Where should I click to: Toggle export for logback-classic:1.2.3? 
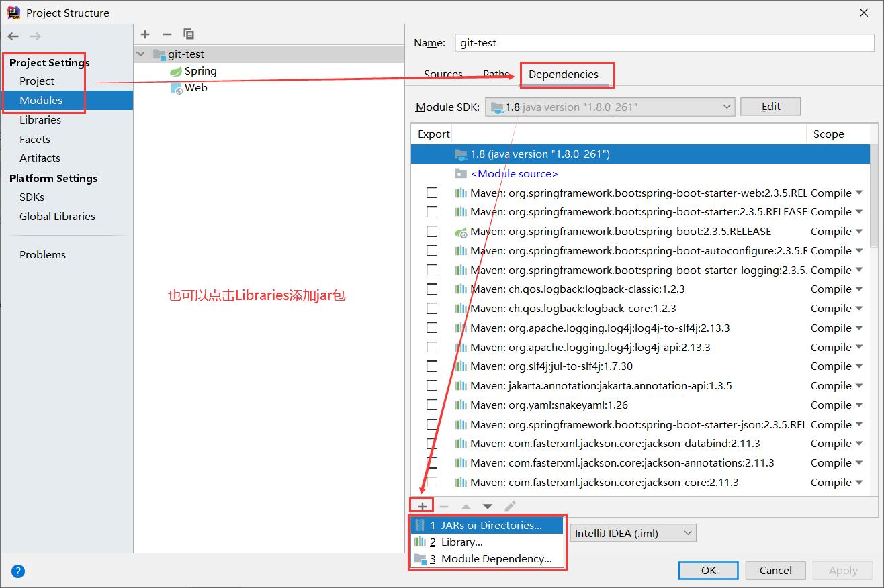[432, 289]
